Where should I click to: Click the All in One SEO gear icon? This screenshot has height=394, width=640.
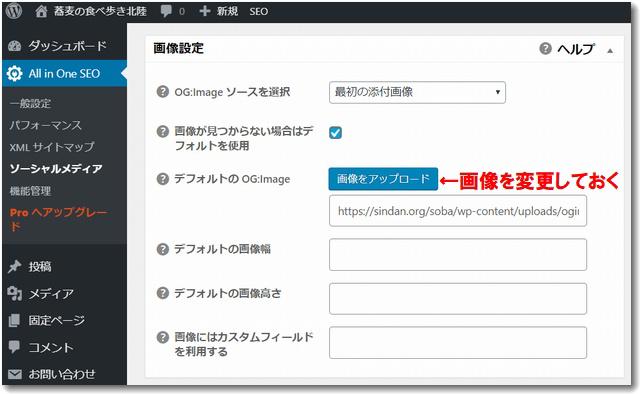(14, 73)
